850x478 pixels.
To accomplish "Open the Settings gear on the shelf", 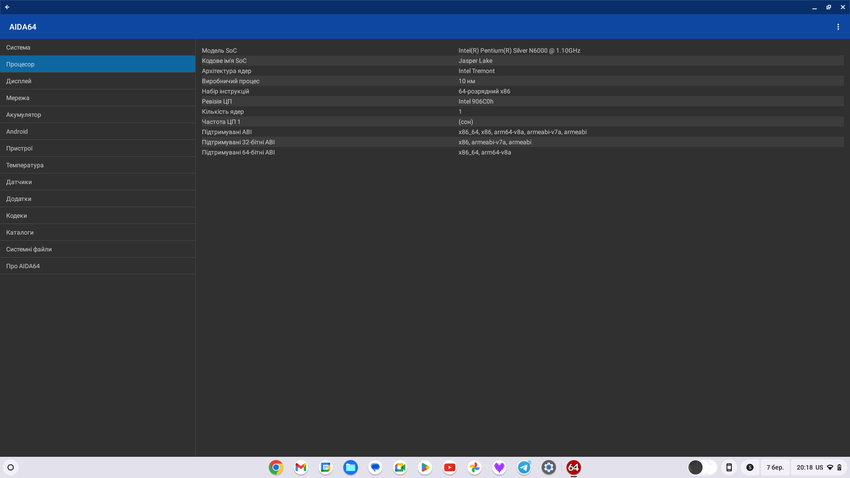I will click(x=549, y=467).
